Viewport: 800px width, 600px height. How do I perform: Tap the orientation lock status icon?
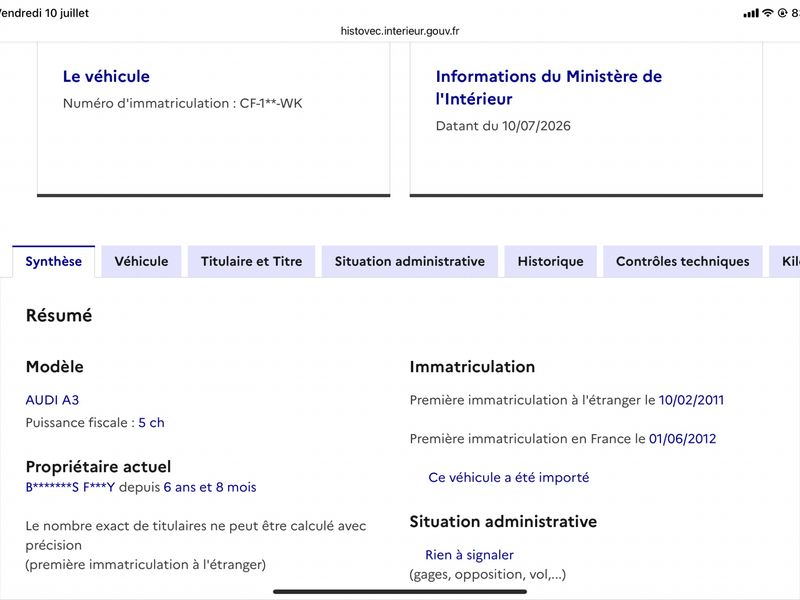coord(782,13)
